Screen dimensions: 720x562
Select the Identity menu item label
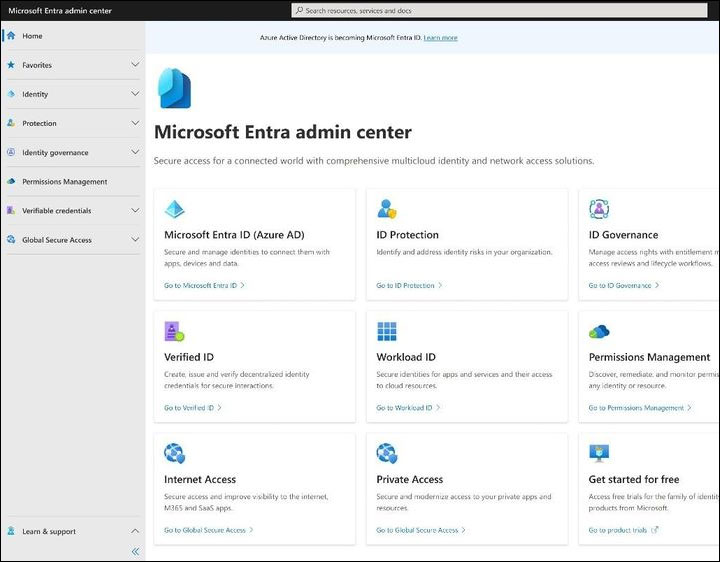tap(35, 94)
